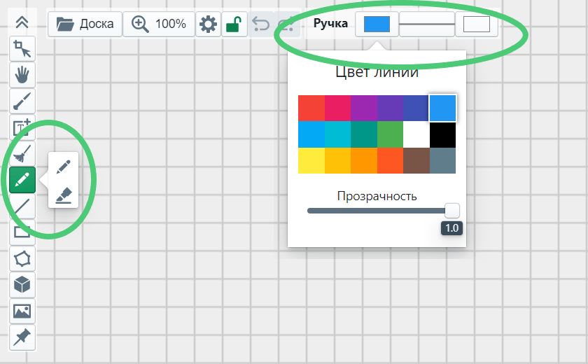Pick the amber color swatch
The width and height of the screenshot is (588, 364).
tap(337, 160)
